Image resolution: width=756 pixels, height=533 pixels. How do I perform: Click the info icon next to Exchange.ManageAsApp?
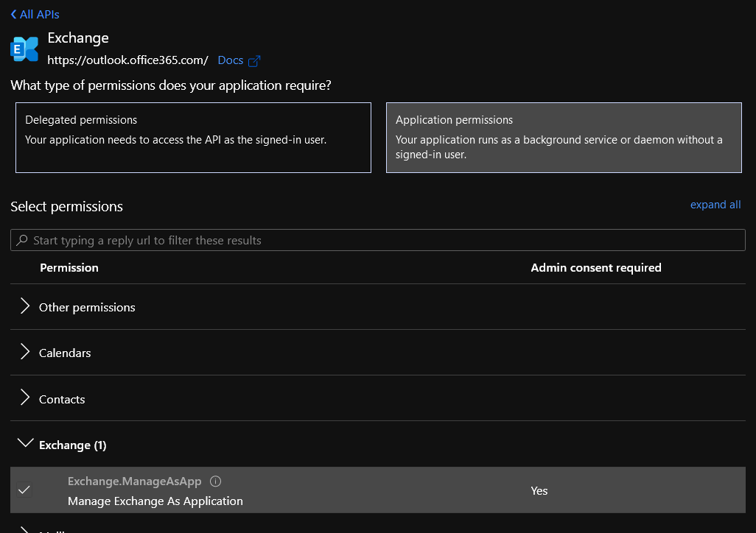point(215,481)
